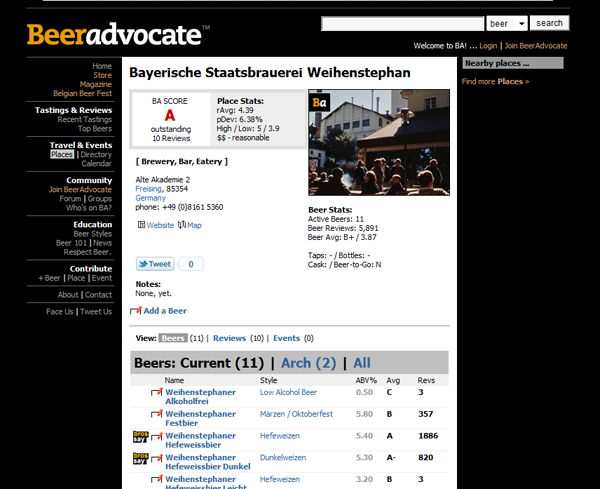This screenshot has width=600, height=489.
Task: Open Store in the sidebar
Action: (103, 75)
